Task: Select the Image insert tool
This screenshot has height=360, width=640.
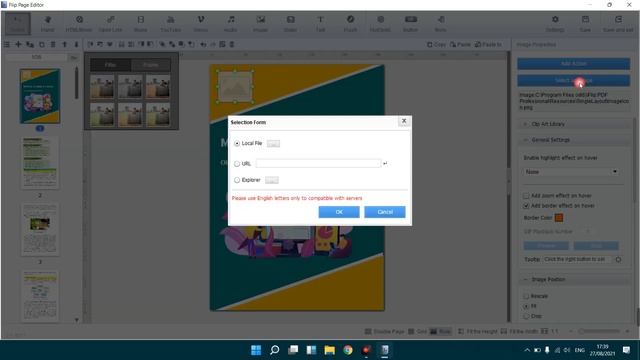Action: pos(260,24)
